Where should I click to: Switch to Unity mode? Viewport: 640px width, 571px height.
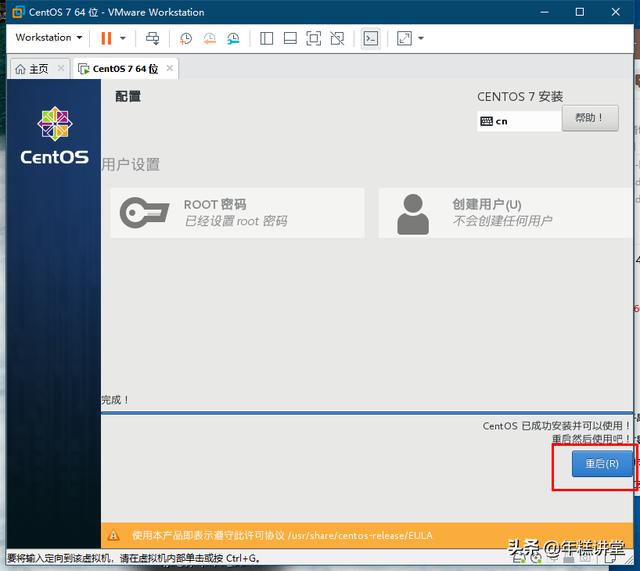(x=337, y=38)
